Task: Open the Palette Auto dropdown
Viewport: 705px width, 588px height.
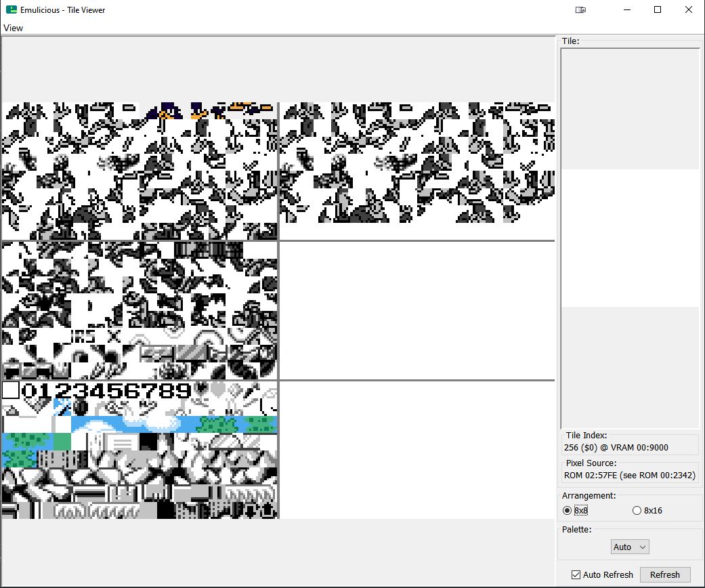Action: 630,547
